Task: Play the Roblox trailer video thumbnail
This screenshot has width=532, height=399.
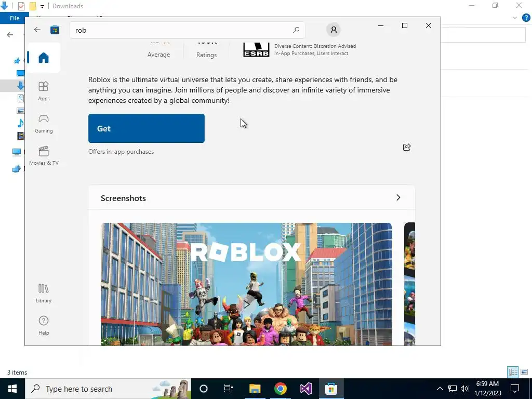Action: [x=246, y=304]
